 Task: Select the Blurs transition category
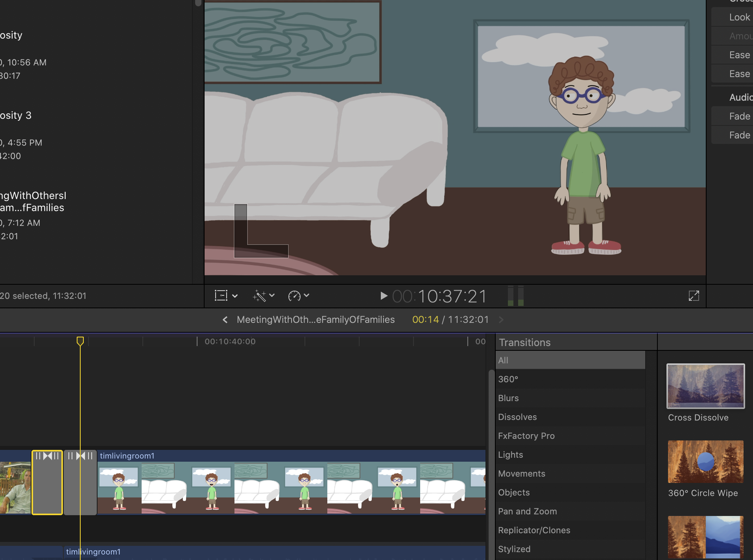[508, 398]
